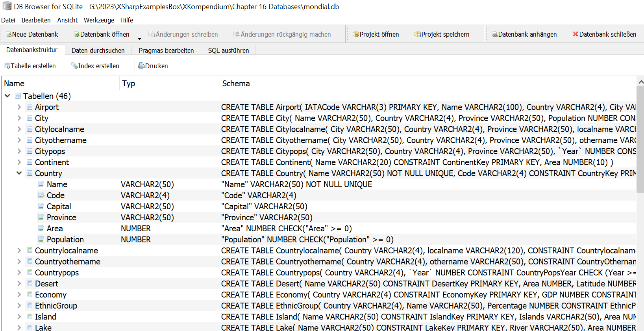
Task: Select the Countryothername table row
Action: pyautogui.click(x=319, y=262)
